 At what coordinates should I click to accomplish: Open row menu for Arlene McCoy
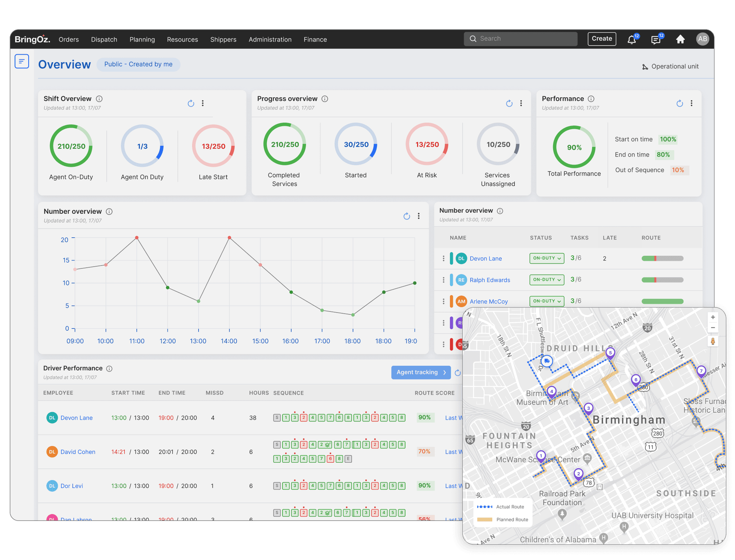click(x=443, y=301)
